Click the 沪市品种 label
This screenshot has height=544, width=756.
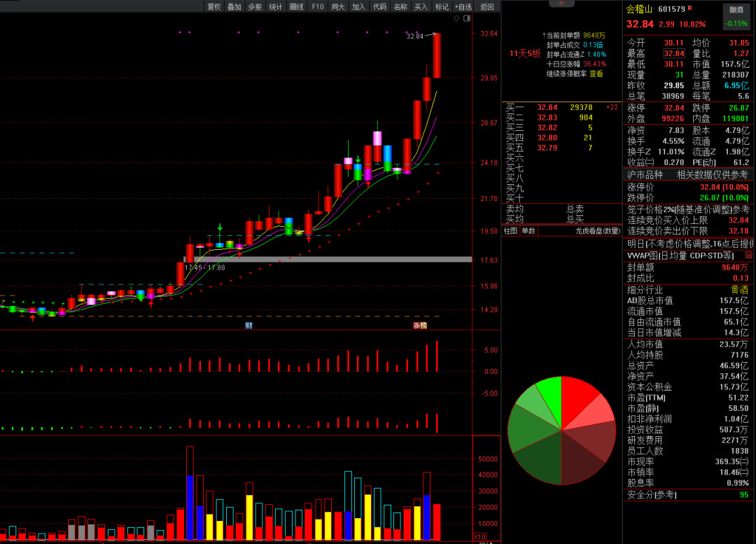645,175
